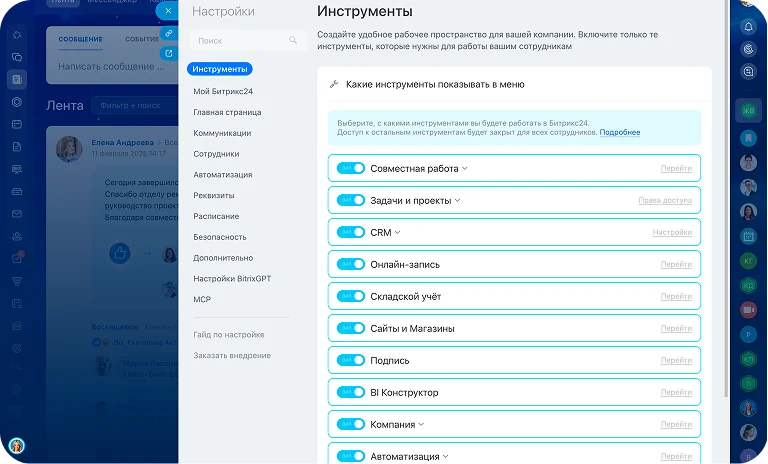
Task: Open Disk icon in left sidebar
Action: 17,192
